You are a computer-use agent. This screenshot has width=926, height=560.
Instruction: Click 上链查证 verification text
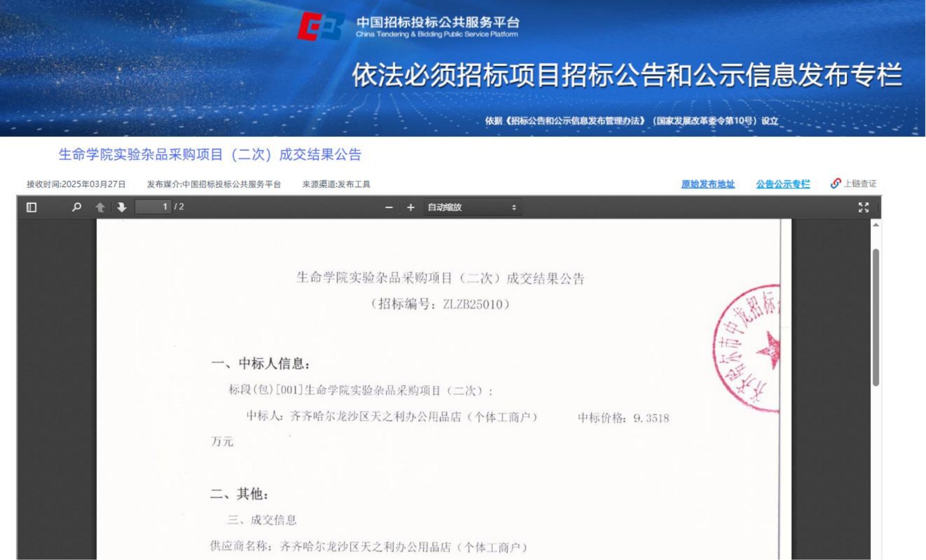coord(860,184)
